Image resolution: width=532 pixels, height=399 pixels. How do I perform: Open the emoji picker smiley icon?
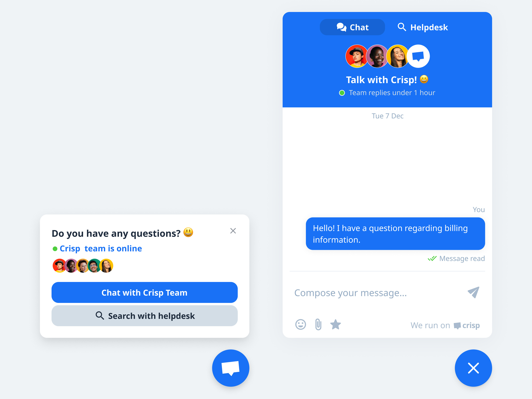click(x=300, y=325)
